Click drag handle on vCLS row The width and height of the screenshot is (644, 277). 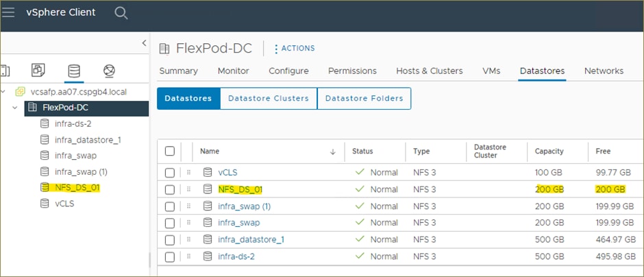pyautogui.click(x=188, y=173)
